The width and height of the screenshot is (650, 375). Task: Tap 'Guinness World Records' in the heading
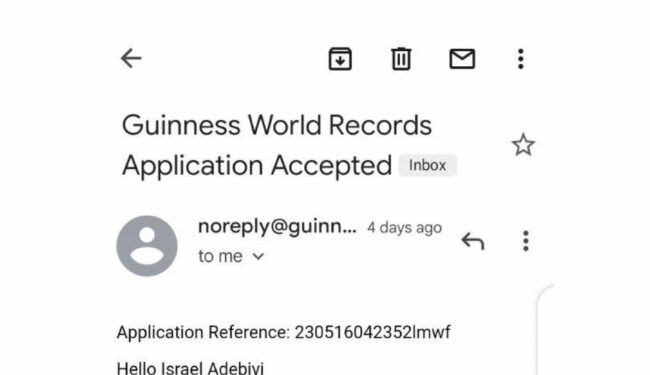(277, 125)
